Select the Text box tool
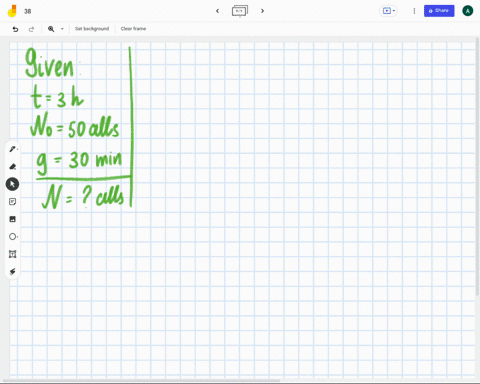Viewport: 480px width, 384px height. click(x=13, y=254)
